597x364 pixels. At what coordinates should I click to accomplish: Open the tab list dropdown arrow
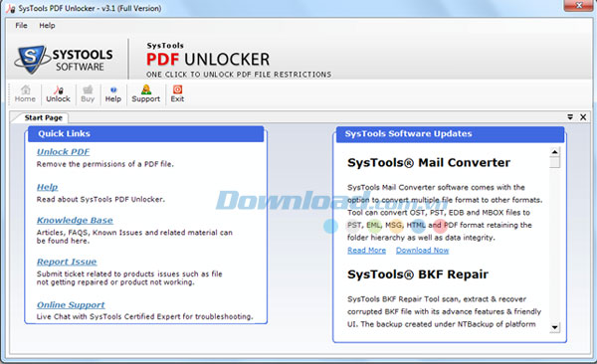[570, 117]
